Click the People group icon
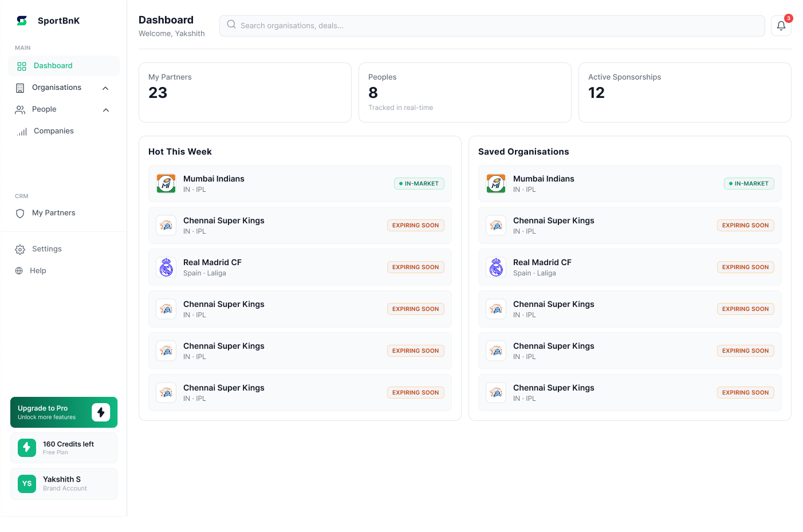The width and height of the screenshot is (803, 532). click(x=20, y=110)
